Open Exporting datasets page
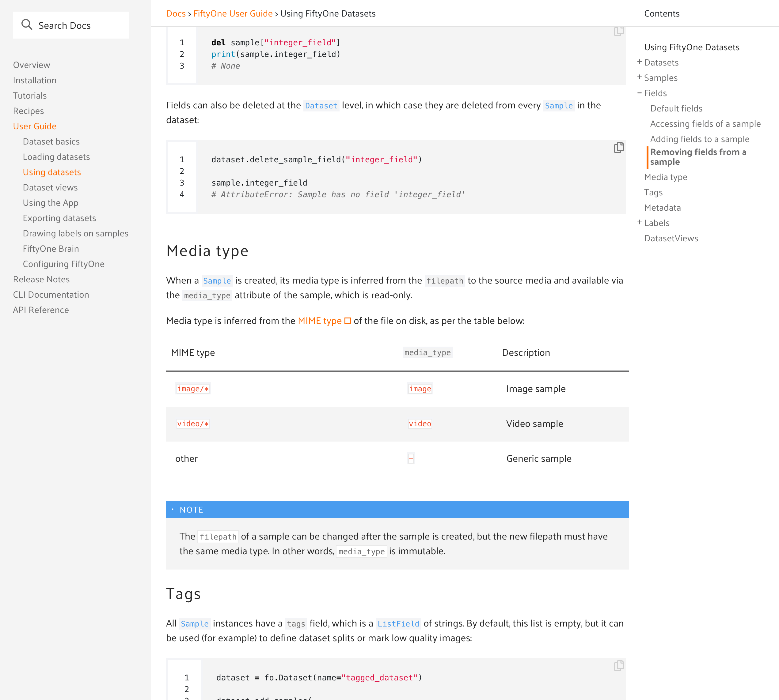Screen dimensions: 779x700 coord(59,218)
